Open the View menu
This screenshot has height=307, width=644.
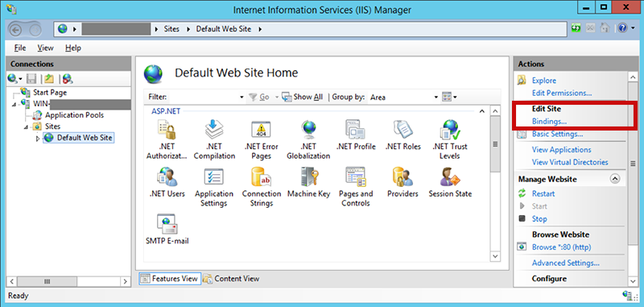[45, 48]
